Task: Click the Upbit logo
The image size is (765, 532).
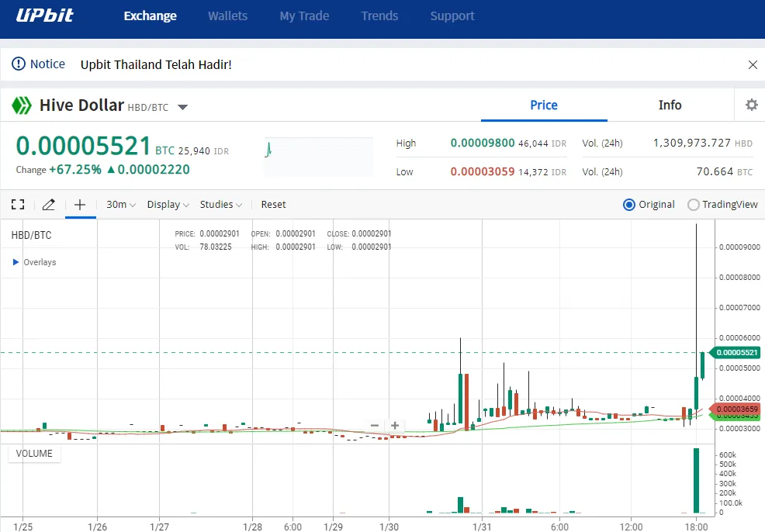Action: click(x=44, y=16)
